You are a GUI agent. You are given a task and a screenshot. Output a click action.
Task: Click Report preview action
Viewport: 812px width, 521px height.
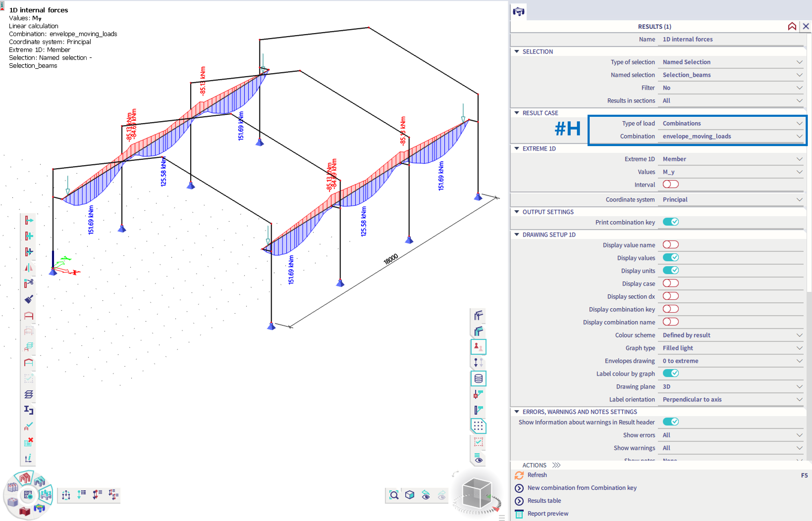coord(548,514)
